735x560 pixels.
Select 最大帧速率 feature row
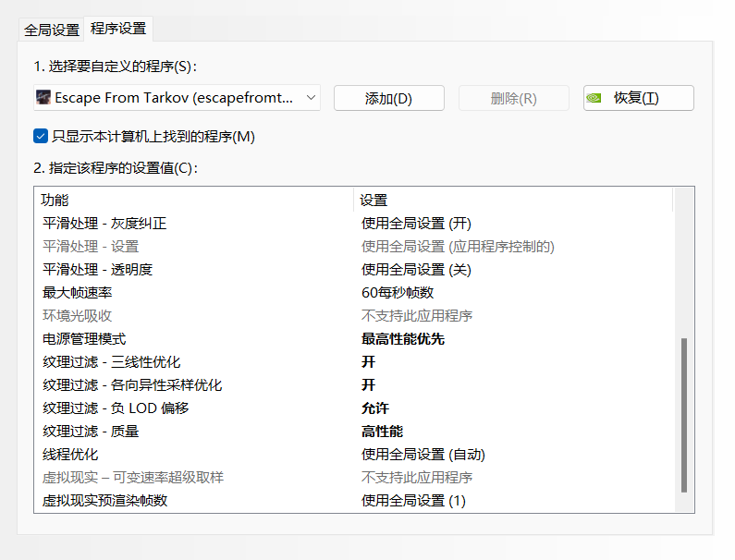click(354, 292)
